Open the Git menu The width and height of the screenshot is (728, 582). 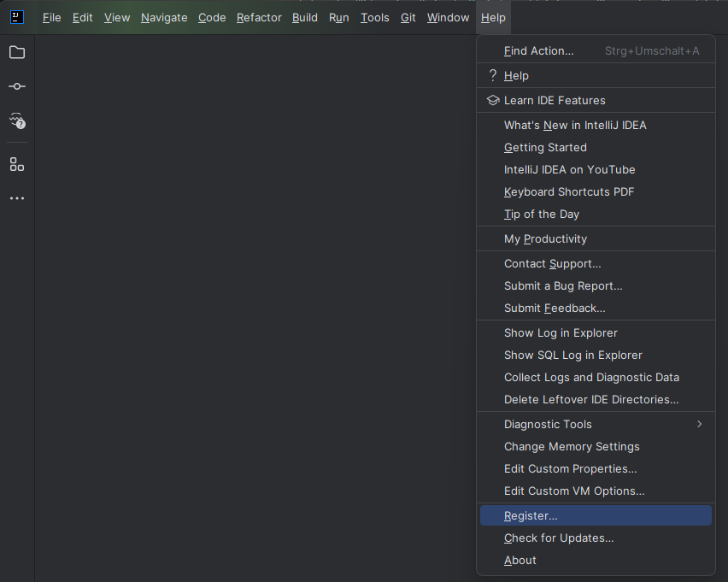[x=408, y=18]
